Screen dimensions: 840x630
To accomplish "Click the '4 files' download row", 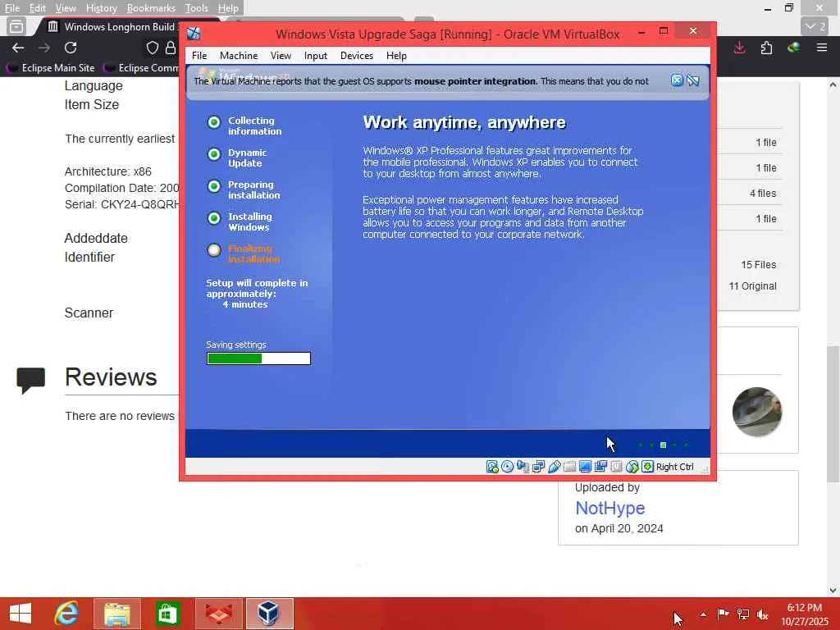I will pos(750,194).
